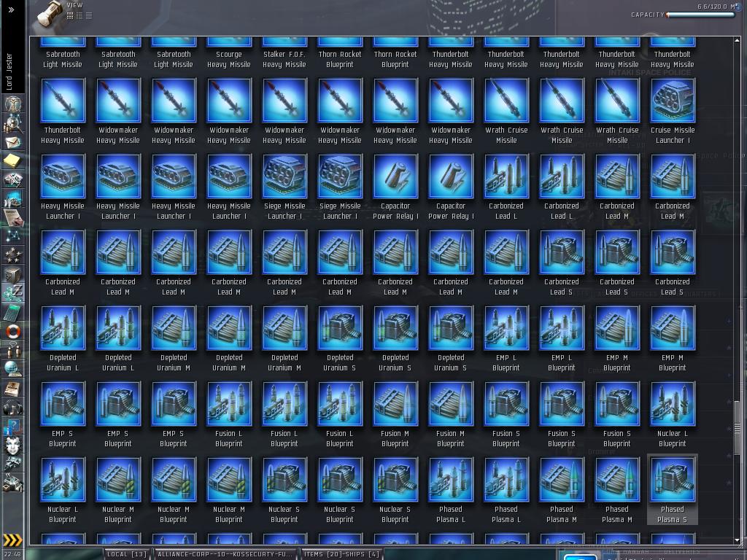Open the ship hangar spaceships icon
The height and width of the screenshot is (560, 747).
coord(12,463)
